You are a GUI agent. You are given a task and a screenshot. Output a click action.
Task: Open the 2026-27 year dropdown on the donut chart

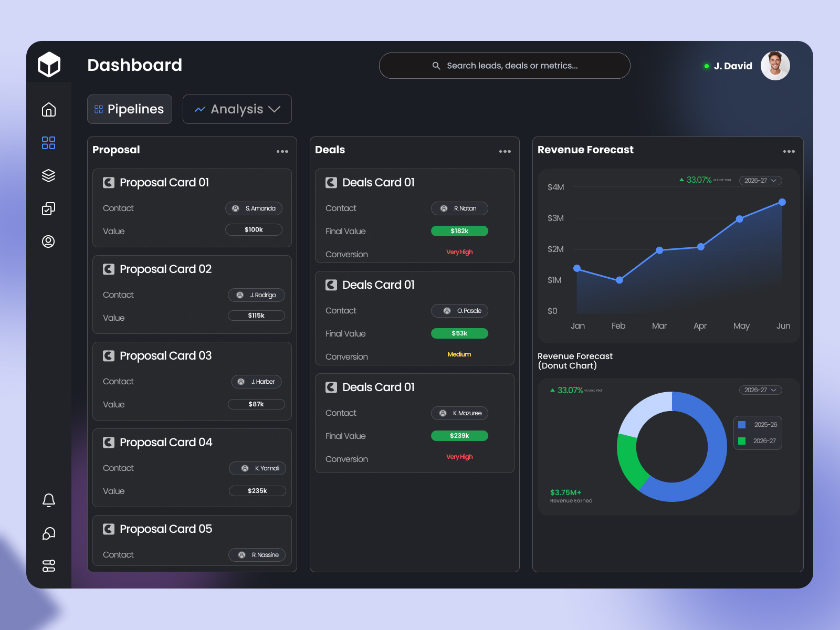coord(761,390)
